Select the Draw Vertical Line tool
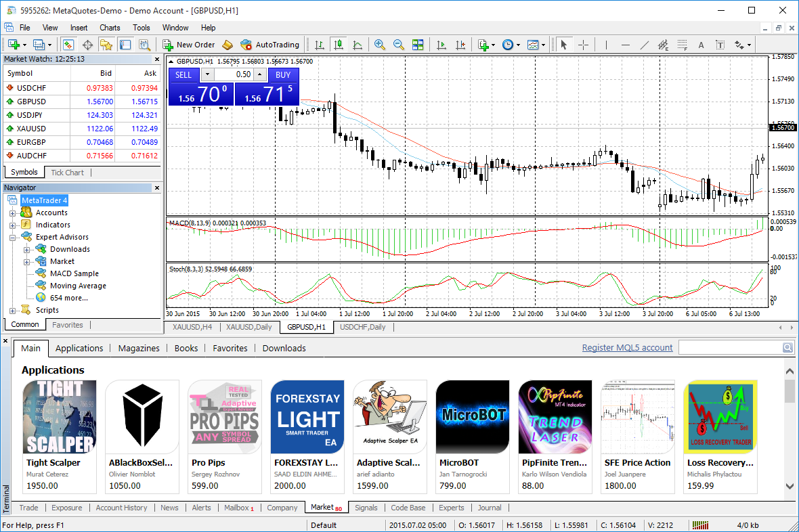Viewport: 799px width, 532px height. [x=606, y=45]
